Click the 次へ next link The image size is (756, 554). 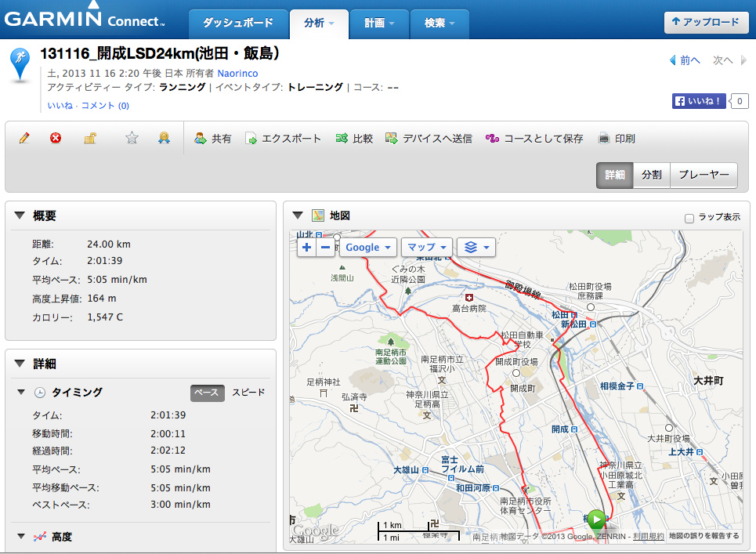pyautogui.click(x=723, y=60)
